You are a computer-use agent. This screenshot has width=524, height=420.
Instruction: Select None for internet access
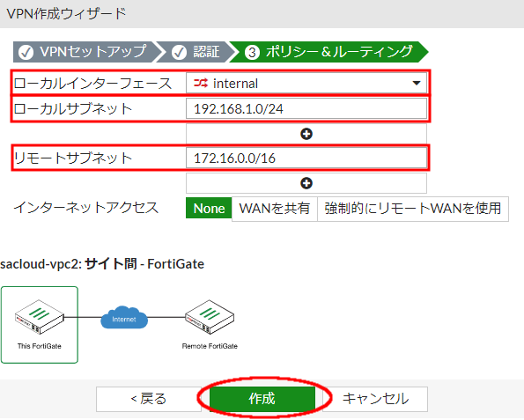209,209
